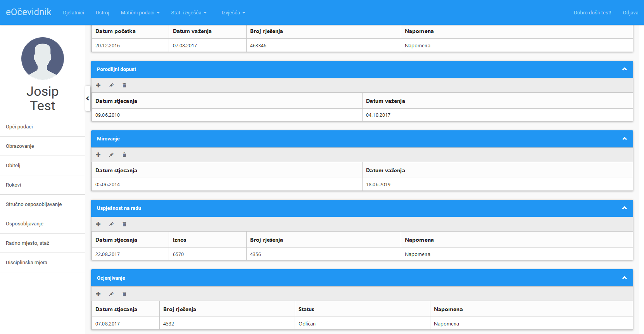The height and width of the screenshot is (334, 644).
Task: Delete Uspješnost na radu entry
Action: tap(124, 224)
